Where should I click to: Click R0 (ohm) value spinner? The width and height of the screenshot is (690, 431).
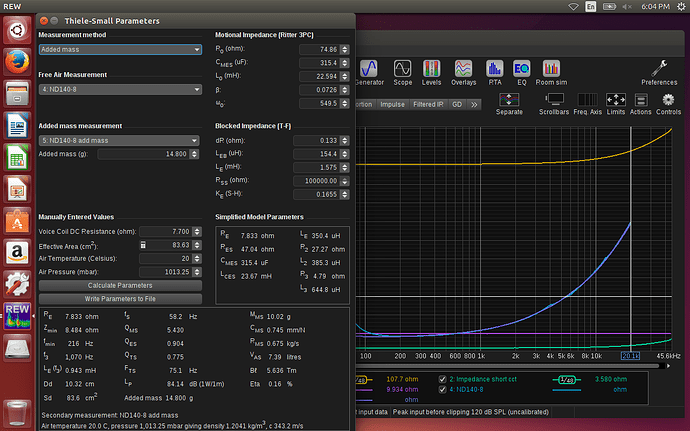[x=345, y=49]
